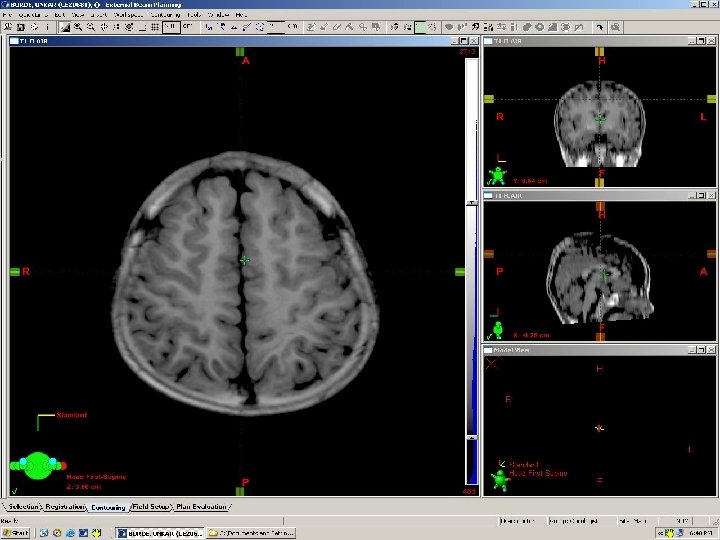This screenshot has height=540, width=720.
Task: Click the yellow marker above 'H' in coronal view
Action: 600,51
